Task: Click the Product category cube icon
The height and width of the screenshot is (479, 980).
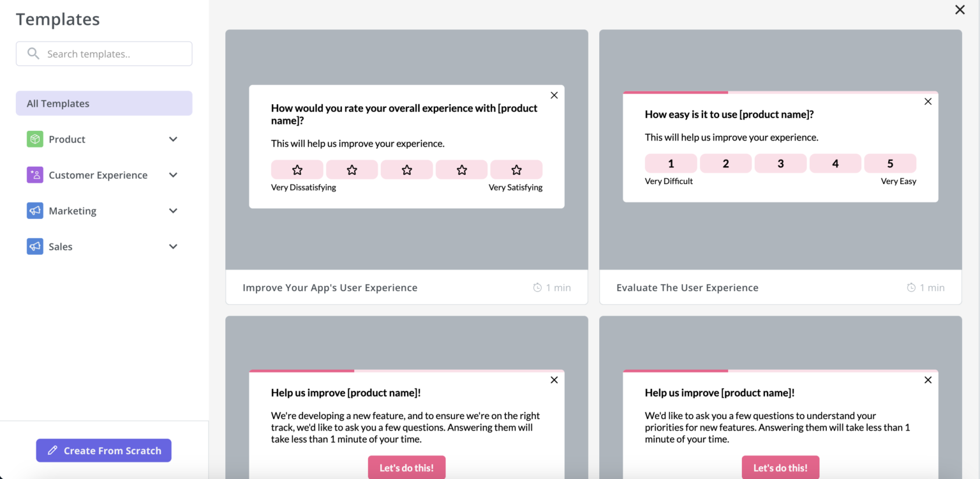Action: coord(35,139)
